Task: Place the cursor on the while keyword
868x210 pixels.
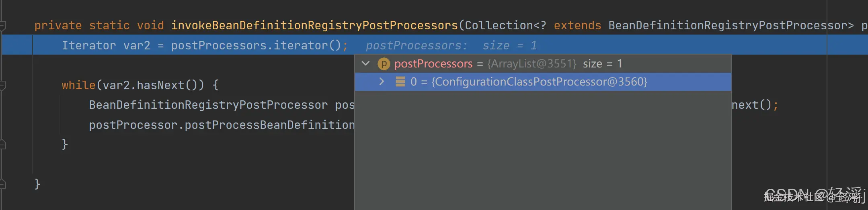Action: tap(78, 85)
